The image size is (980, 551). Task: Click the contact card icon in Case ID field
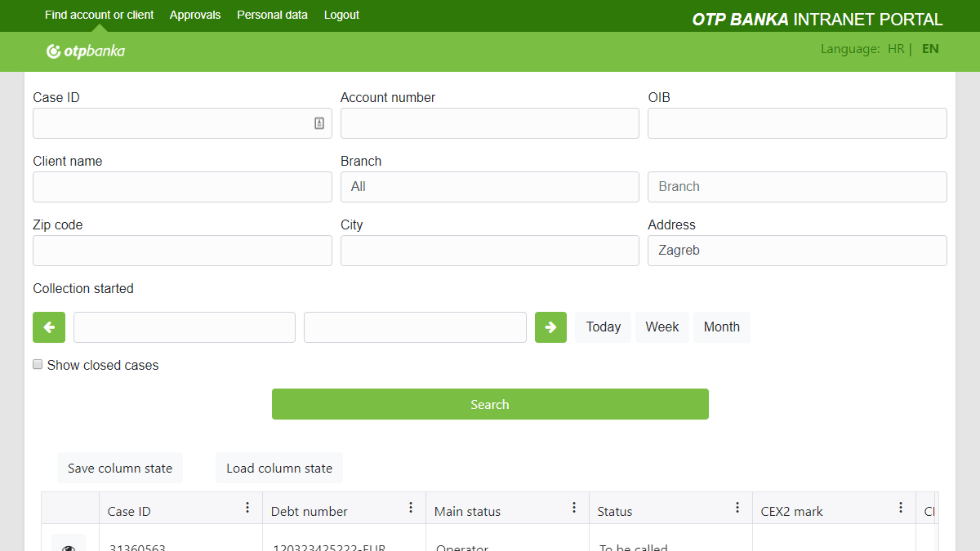click(x=319, y=123)
